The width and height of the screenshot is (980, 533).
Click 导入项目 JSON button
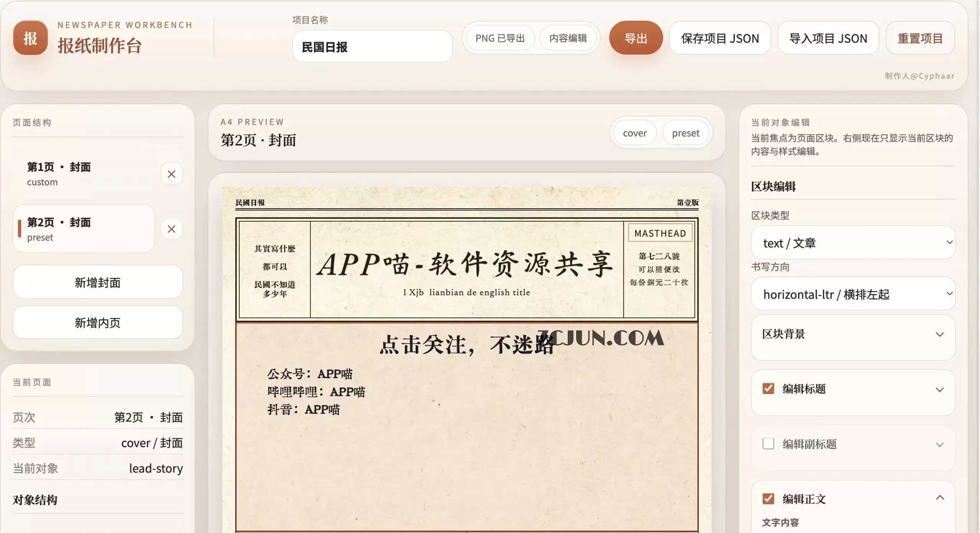(x=828, y=38)
